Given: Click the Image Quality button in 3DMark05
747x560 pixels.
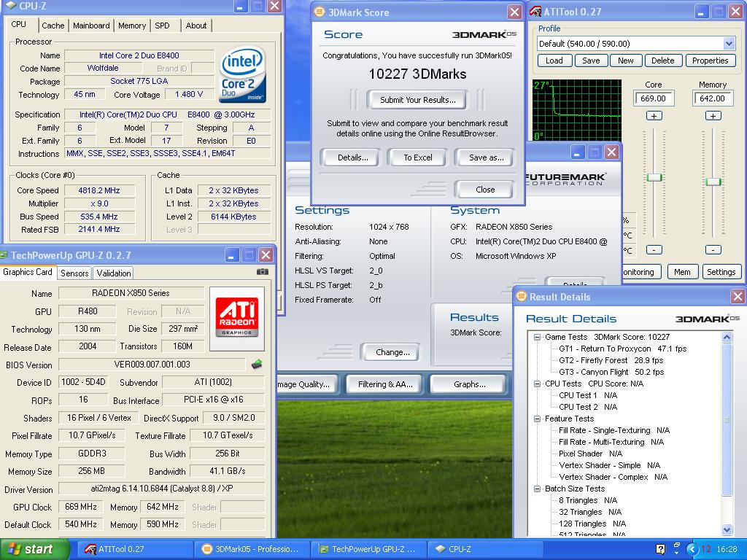Looking at the screenshot, I should point(306,384).
